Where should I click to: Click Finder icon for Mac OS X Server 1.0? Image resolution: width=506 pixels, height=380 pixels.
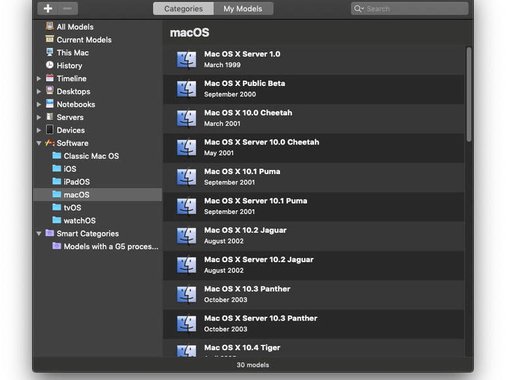(x=186, y=59)
